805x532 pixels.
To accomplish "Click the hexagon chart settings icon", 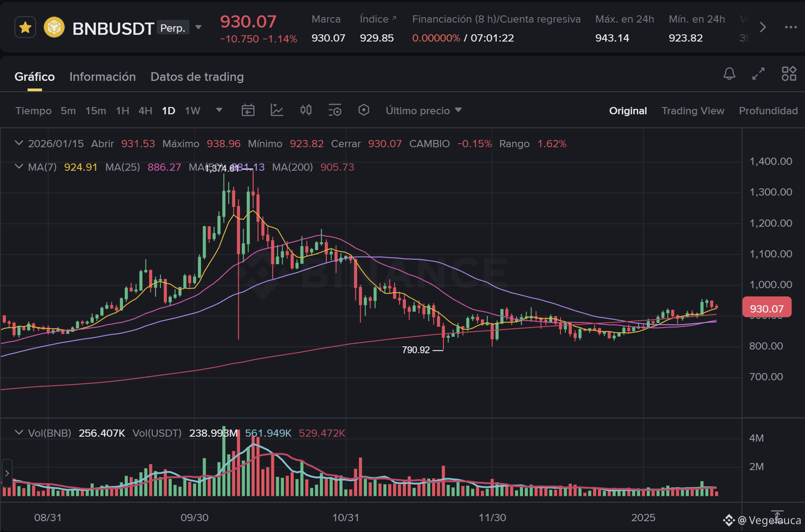I will tap(364, 110).
